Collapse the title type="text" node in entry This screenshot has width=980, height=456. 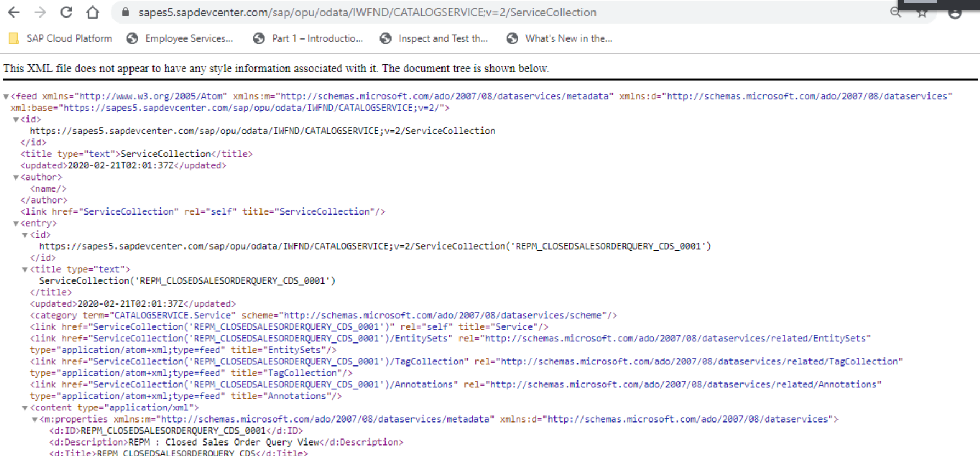coord(25,269)
